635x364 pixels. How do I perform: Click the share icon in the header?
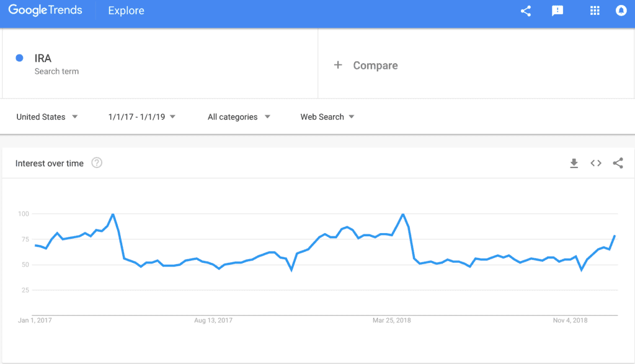(x=526, y=11)
